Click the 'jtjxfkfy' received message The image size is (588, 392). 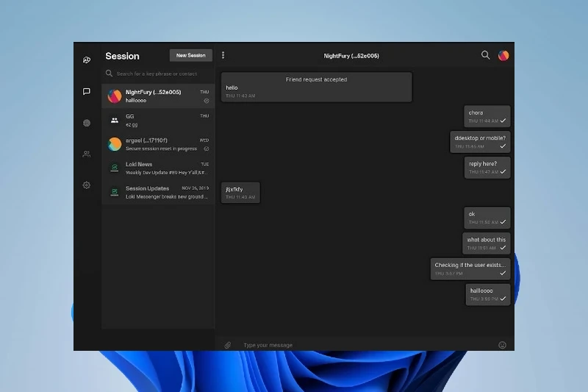pyautogui.click(x=240, y=193)
